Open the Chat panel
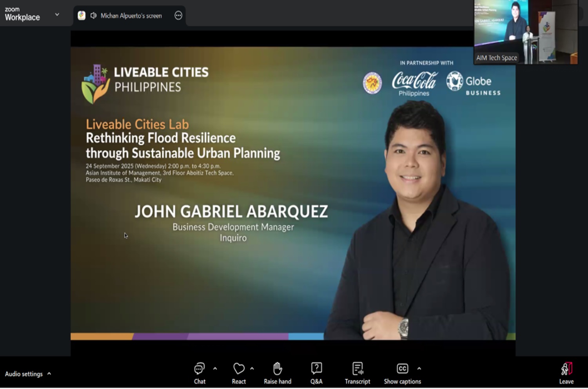This screenshot has height=389, width=588. pyautogui.click(x=200, y=373)
